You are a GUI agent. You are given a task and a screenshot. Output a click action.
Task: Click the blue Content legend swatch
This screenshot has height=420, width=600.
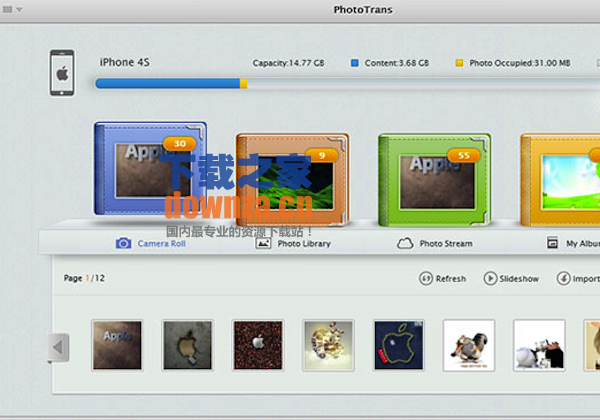click(355, 63)
